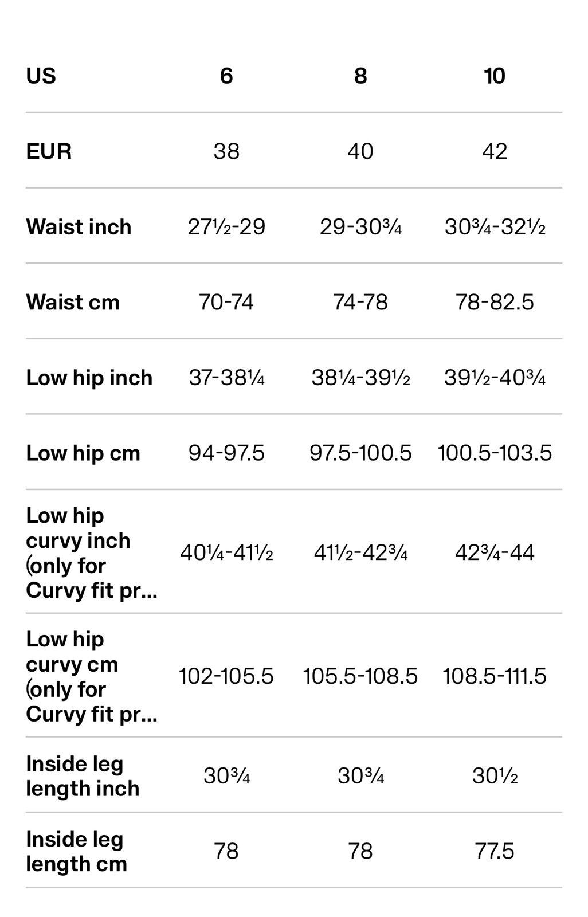This screenshot has height=917, width=588.
Task: Select the US size 6 column header
Action: click(226, 76)
